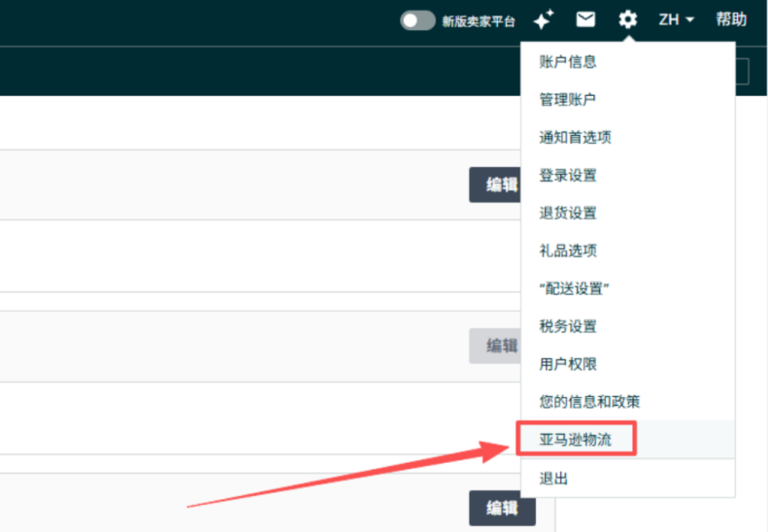Click the settings gear icon
This screenshot has width=768, height=532.
(x=628, y=19)
